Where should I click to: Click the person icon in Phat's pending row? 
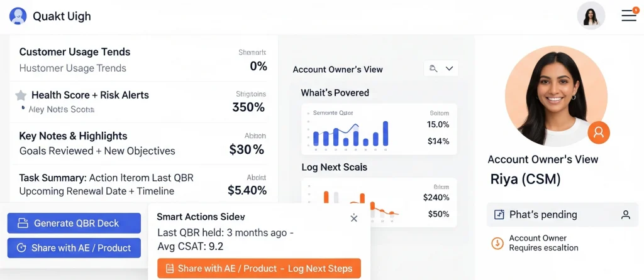point(626,215)
